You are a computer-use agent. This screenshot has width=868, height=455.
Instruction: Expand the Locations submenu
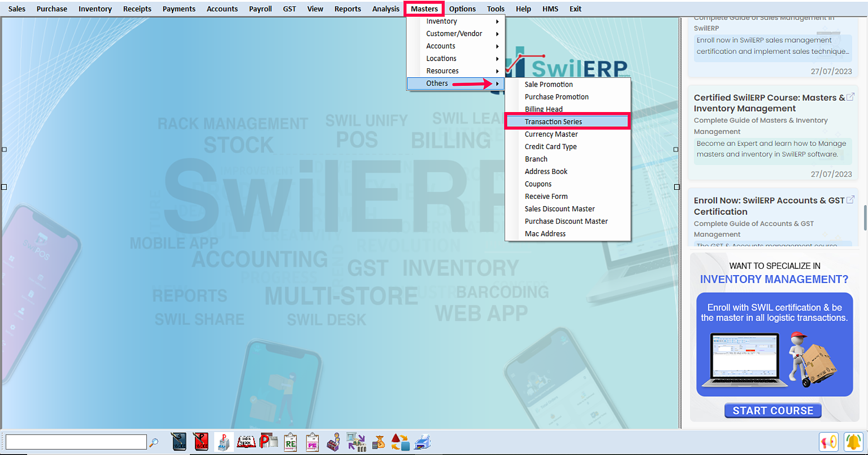click(456, 58)
